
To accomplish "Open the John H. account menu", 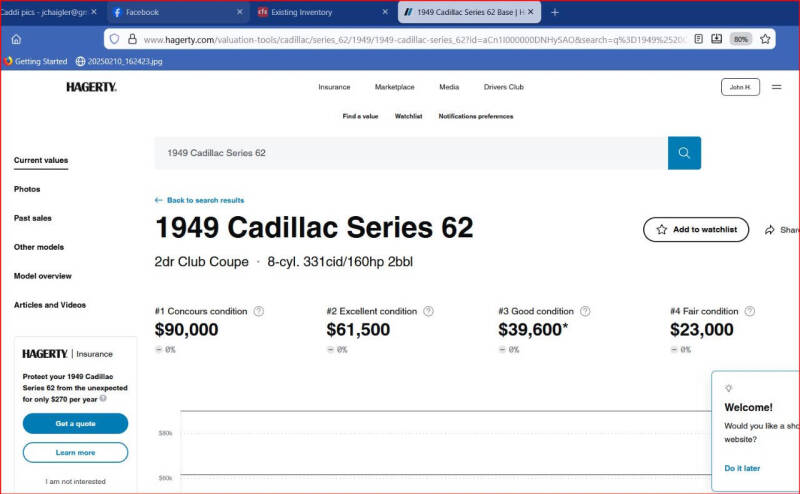I will [x=739, y=87].
